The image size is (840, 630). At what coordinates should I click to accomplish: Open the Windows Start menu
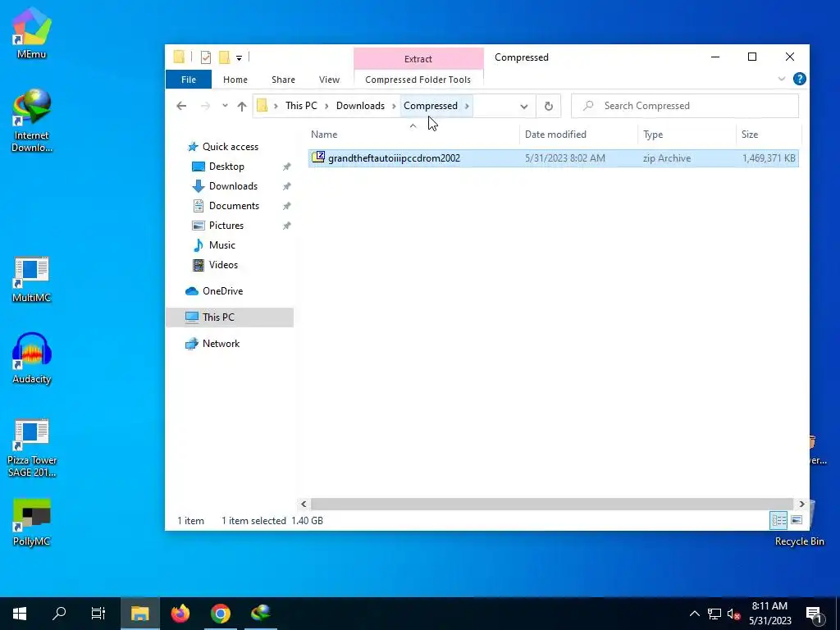(x=20, y=614)
